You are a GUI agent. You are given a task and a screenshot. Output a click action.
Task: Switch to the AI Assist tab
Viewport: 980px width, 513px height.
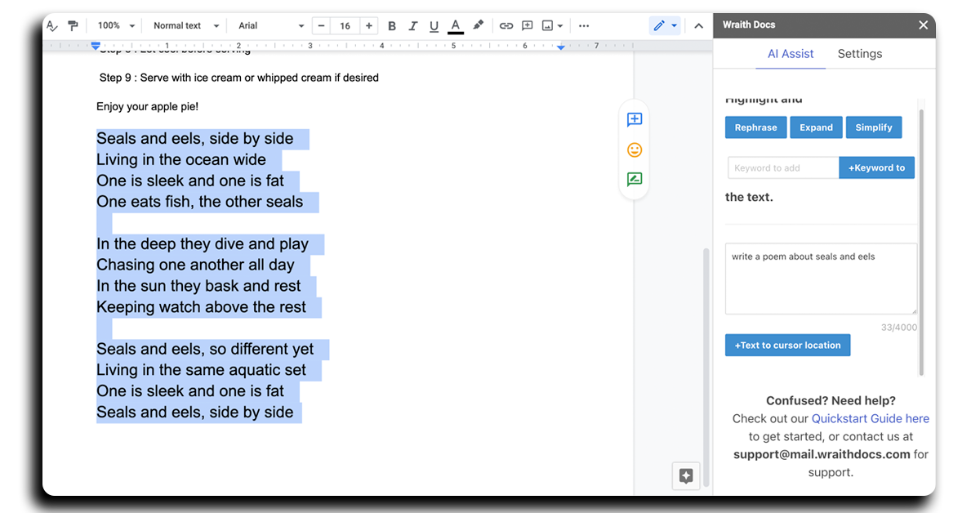tap(790, 54)
